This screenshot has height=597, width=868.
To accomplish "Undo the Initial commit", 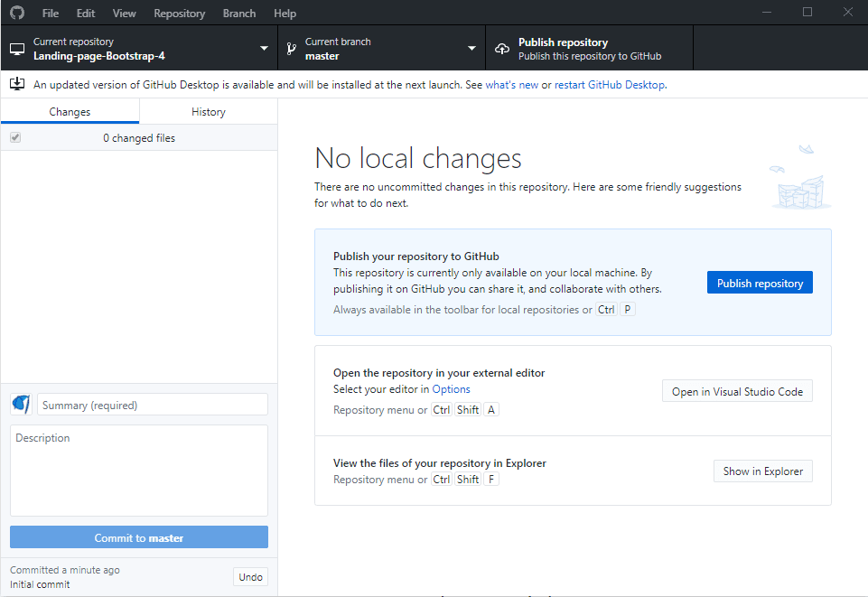I will 250,577.
